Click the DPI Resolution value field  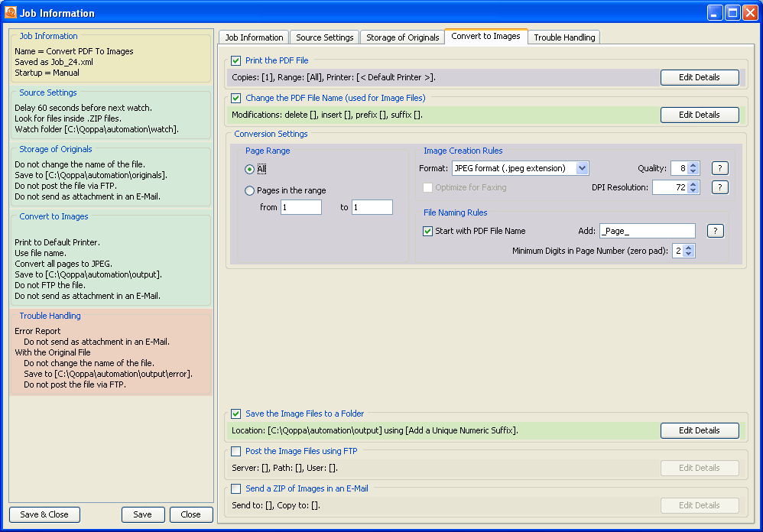pyautogui.click(x=670, y=187)
